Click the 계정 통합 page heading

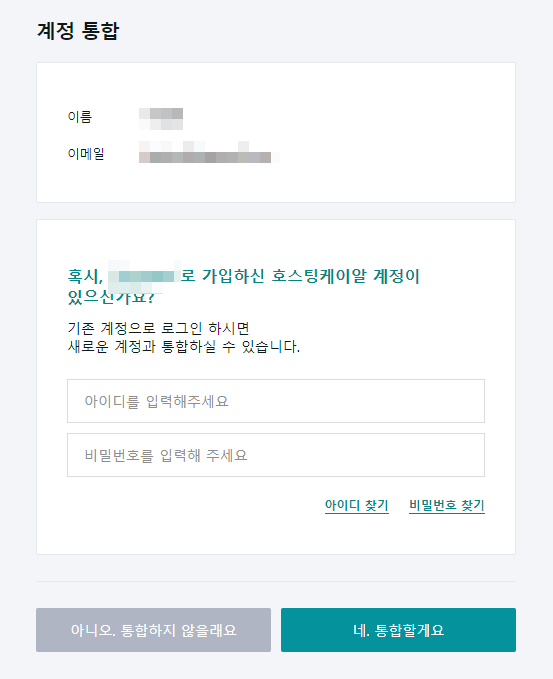point(78,31)
